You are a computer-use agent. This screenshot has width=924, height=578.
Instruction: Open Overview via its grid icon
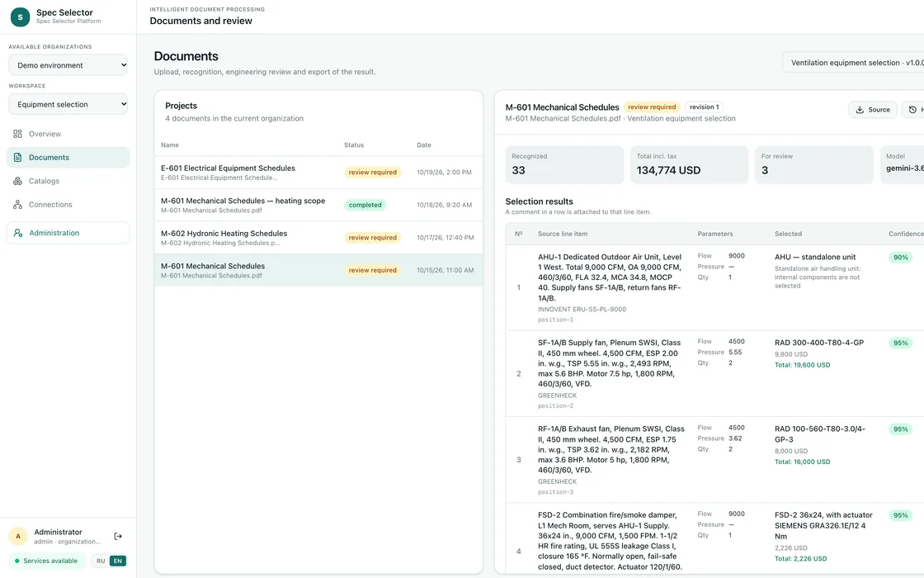click(x=17, y=134)
